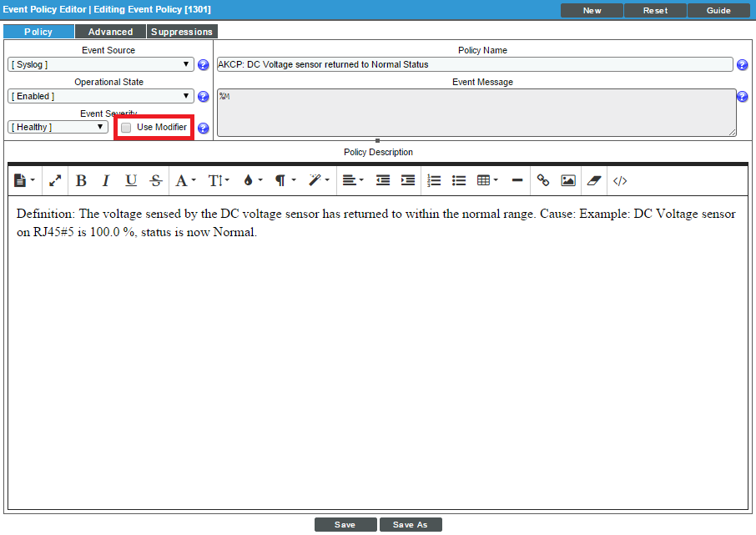Switch to code view in the description editor
This screenshot has height=535, width=756.
619,180
